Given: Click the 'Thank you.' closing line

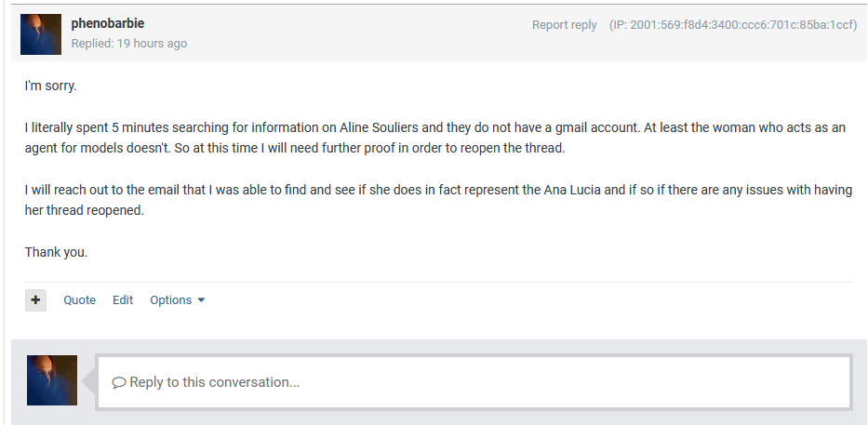Looking at the screenshot, I should 56,252.
